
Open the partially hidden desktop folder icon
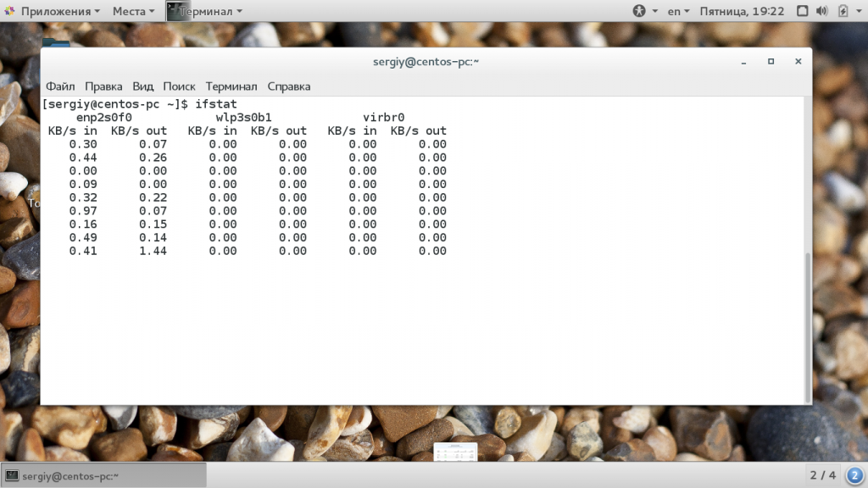pos(56,42)
